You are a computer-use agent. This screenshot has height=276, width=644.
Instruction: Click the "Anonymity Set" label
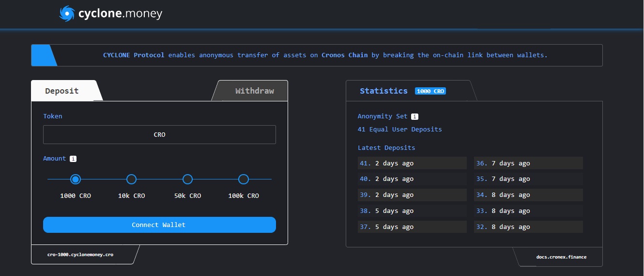[383, 116]
